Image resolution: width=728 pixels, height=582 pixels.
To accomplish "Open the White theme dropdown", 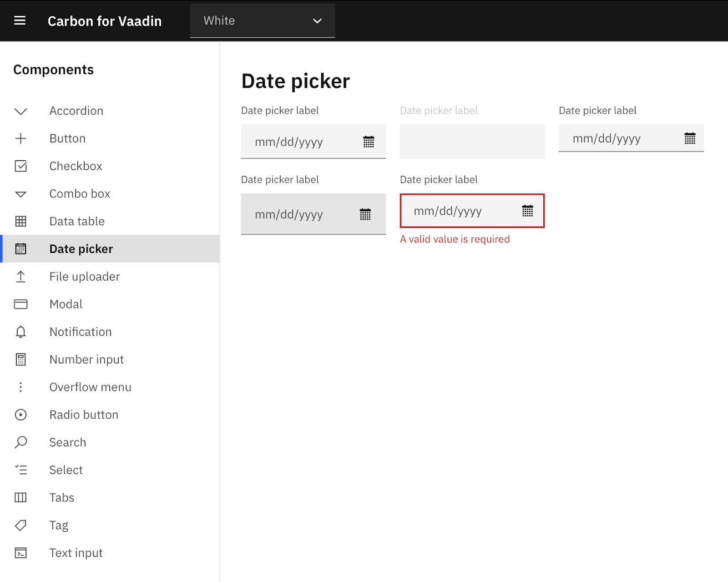I will (262, 21).
